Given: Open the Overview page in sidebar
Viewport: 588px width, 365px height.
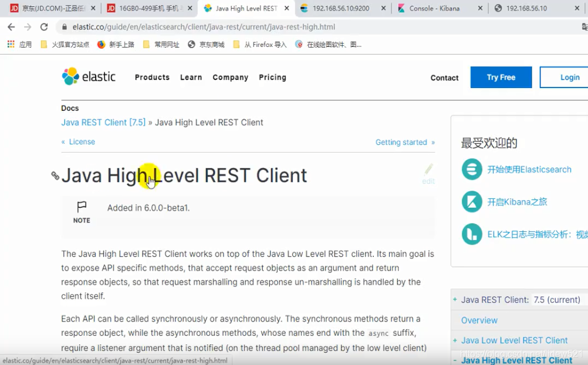Looking at the screenshot, I should 479,320.
